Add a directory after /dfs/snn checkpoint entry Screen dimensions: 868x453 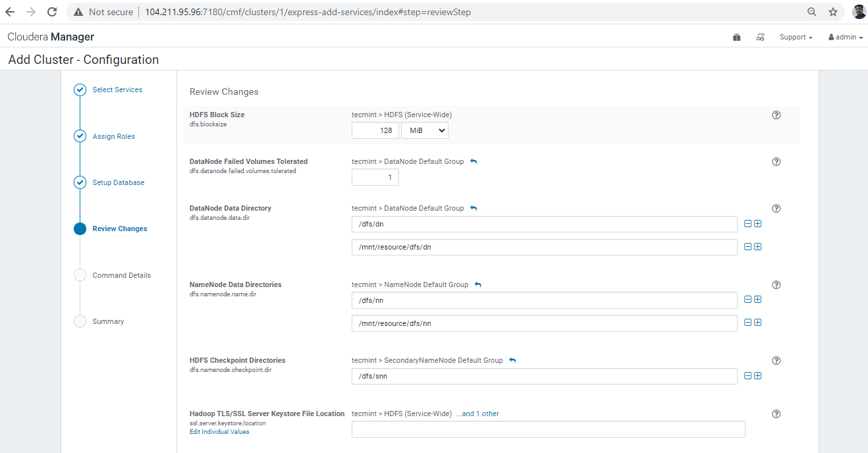757,376
